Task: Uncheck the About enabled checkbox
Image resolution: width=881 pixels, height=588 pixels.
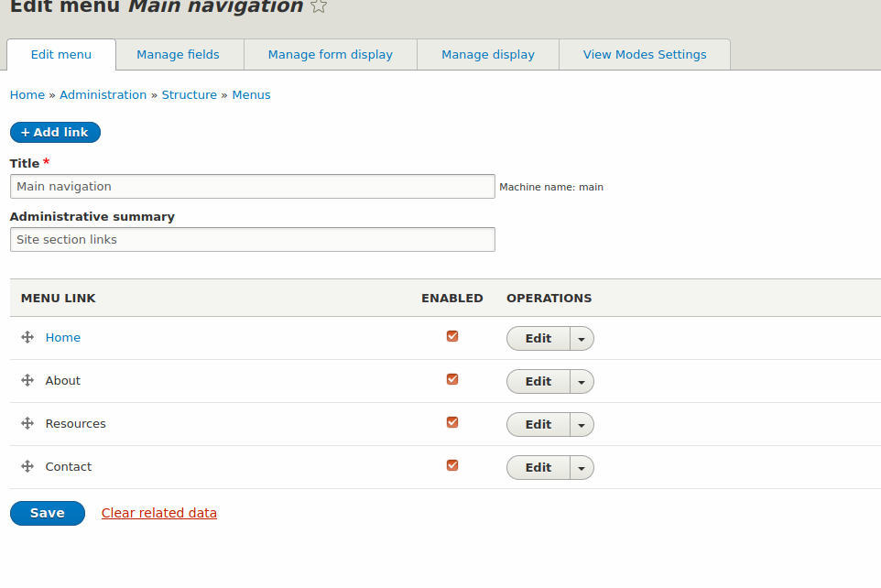Action: point(452,379)
